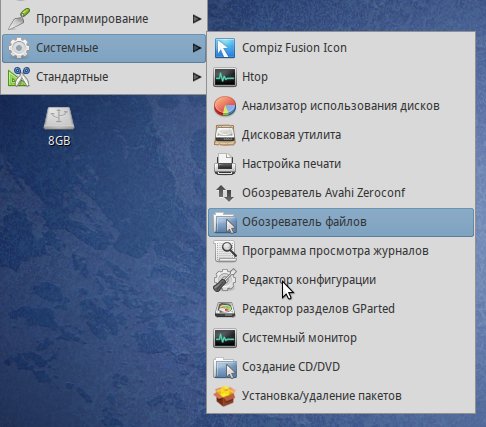Image resolution: width=486 pixels, height=427 pixels.
Task: Click the Программирование trowel icon
Action: coord(19,19)
